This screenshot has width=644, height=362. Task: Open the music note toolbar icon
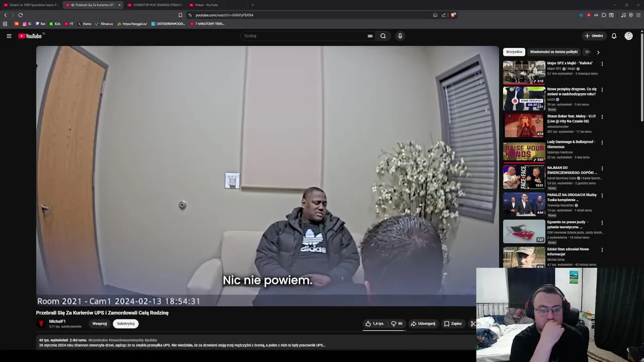pos(623,15)
